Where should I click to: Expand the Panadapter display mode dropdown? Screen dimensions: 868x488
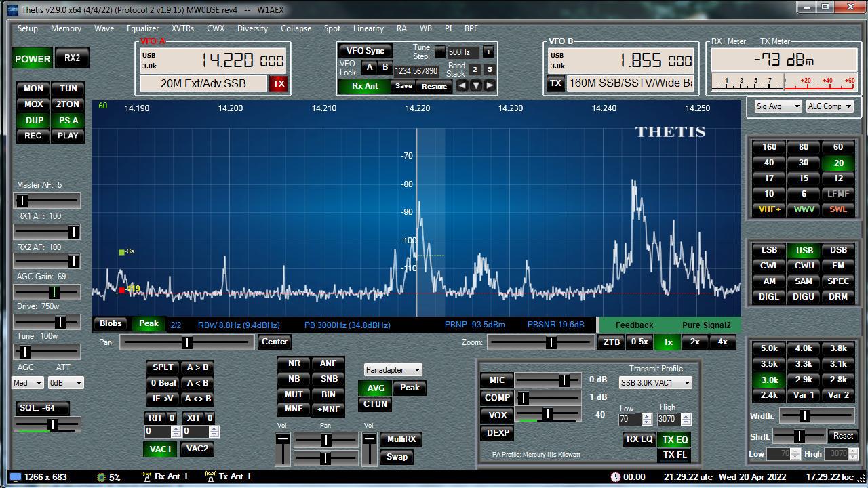(x=393, y=370)
